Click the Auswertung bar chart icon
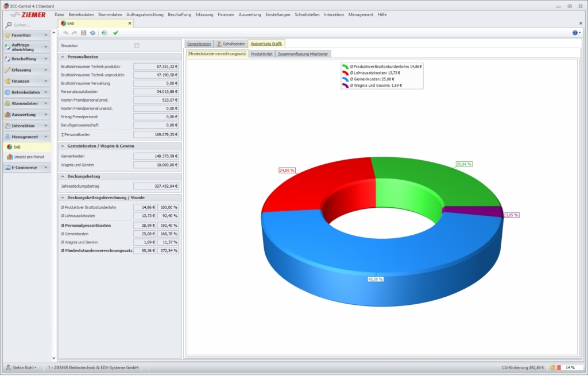Viewport: 588px width, 376px height. (x=7, y=115)
